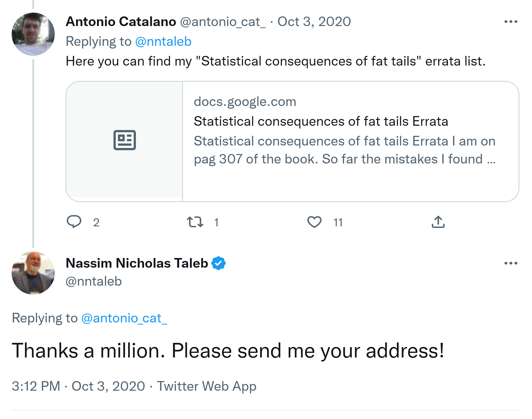The width and height of the screenshot is (532, 419).
Task: Like Antonio Catalano's tweet with heart icon
Action: tap(314, 222)
